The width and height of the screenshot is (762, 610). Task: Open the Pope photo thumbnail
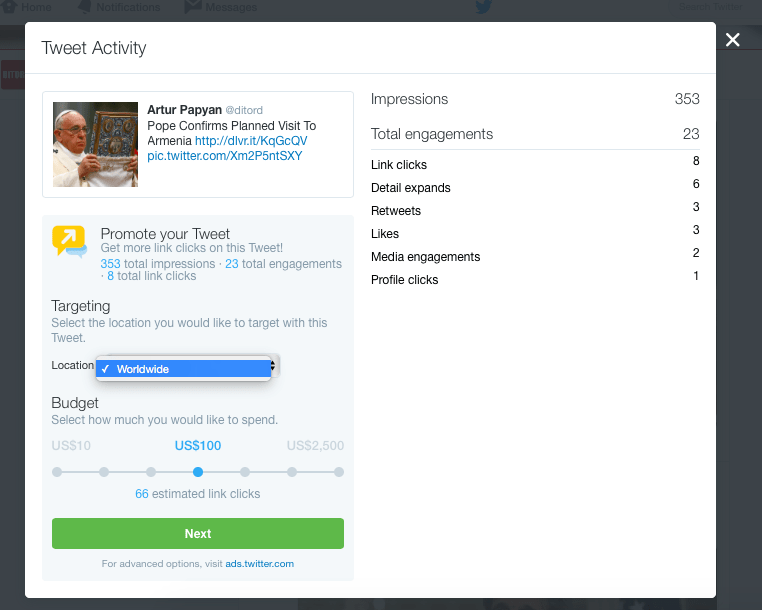click(x=95, y=144)
